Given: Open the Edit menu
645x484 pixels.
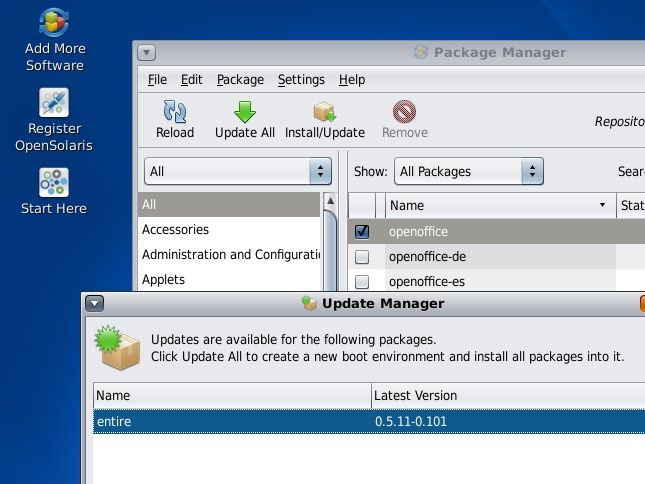Looking at the screenshot, I should click(x=191, y=80).
